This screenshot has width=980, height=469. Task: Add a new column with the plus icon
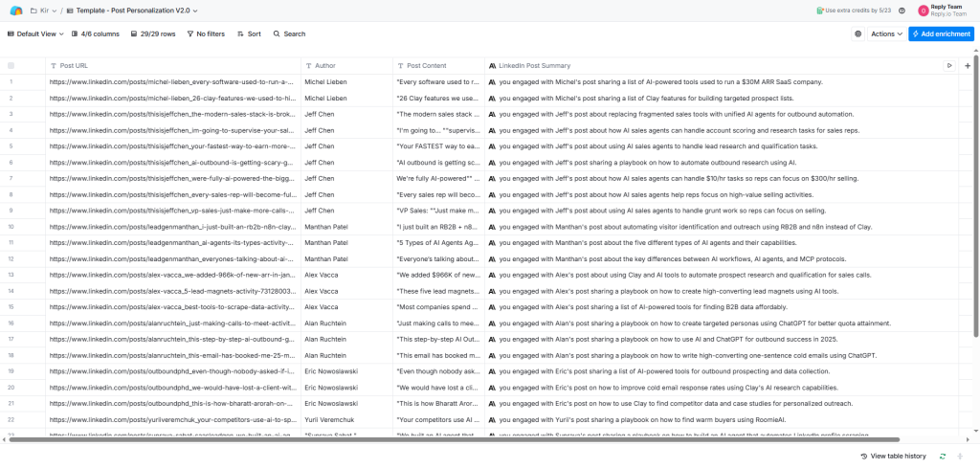(x=968, y=66)
